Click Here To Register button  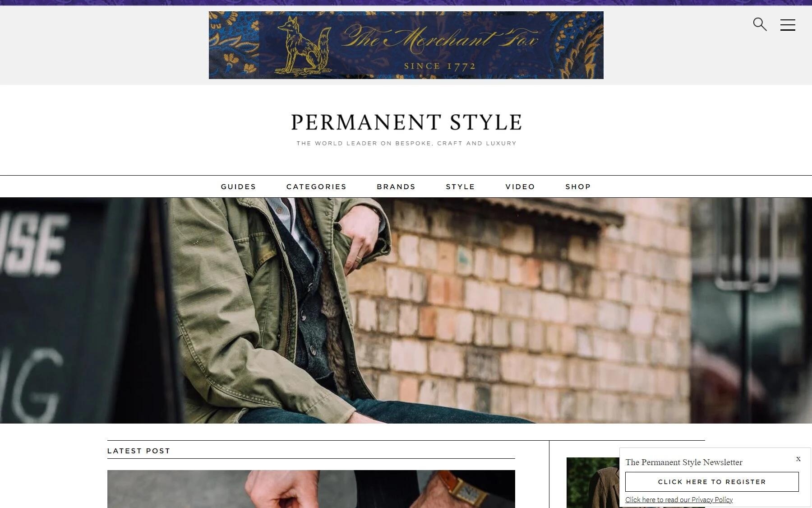click(x=712, y=482)
